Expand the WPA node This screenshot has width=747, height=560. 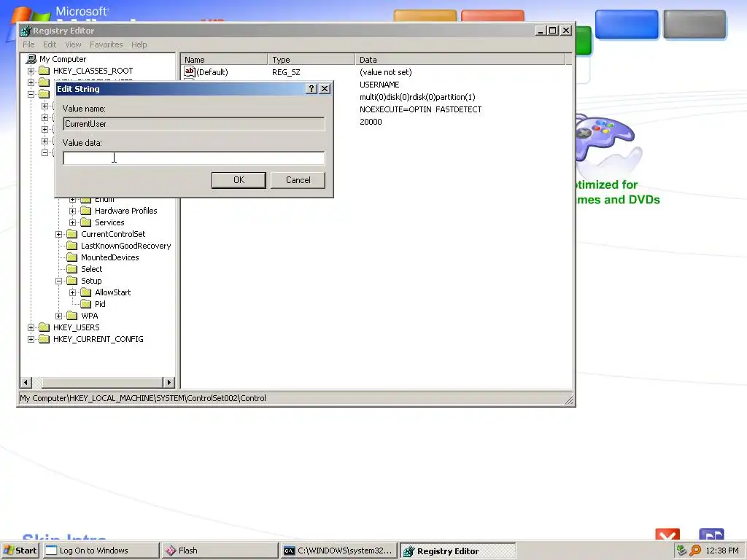pyautogui.click(x=58, y=316)
